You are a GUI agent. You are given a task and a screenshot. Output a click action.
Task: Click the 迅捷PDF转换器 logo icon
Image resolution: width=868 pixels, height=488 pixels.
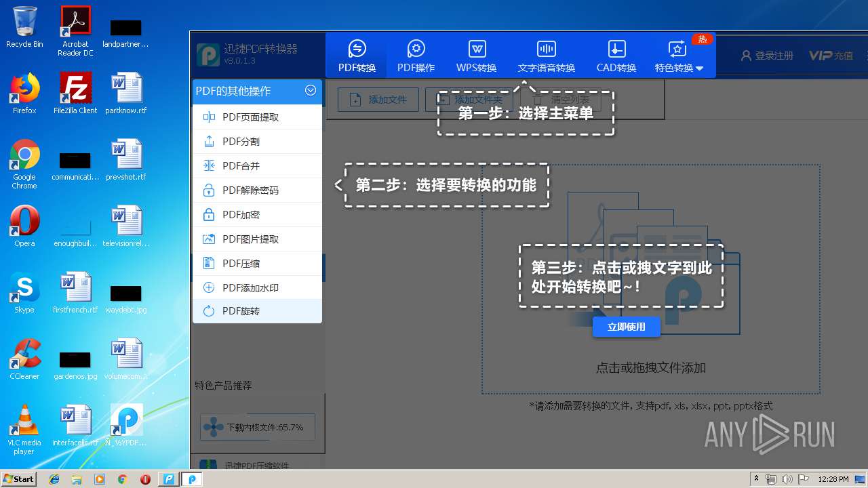tap(208, 55)
